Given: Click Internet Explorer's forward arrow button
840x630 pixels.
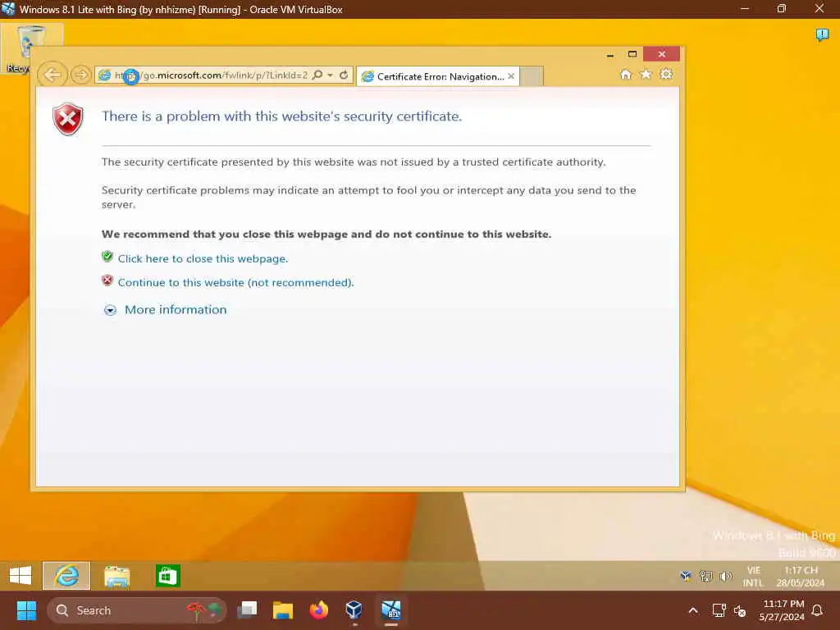Looking at the screenshot, I should tap(81, 75).
